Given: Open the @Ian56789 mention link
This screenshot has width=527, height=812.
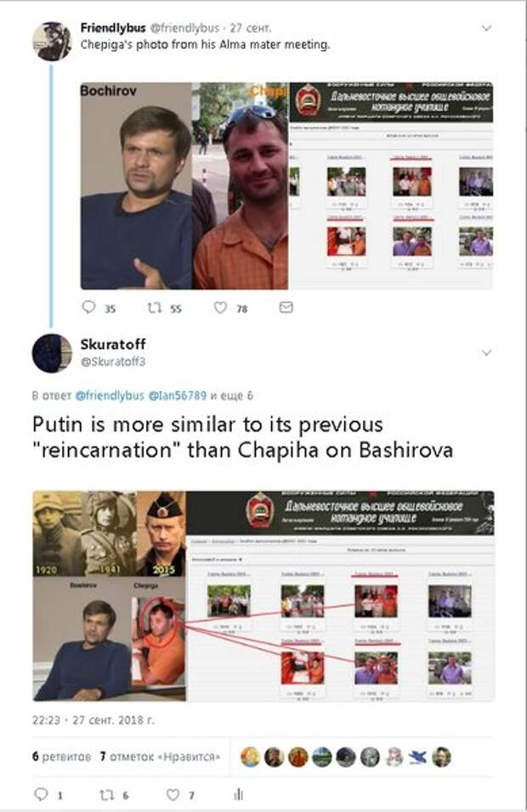Looking at the screenshot, I should pyautogui.click(x=178, y=396).
